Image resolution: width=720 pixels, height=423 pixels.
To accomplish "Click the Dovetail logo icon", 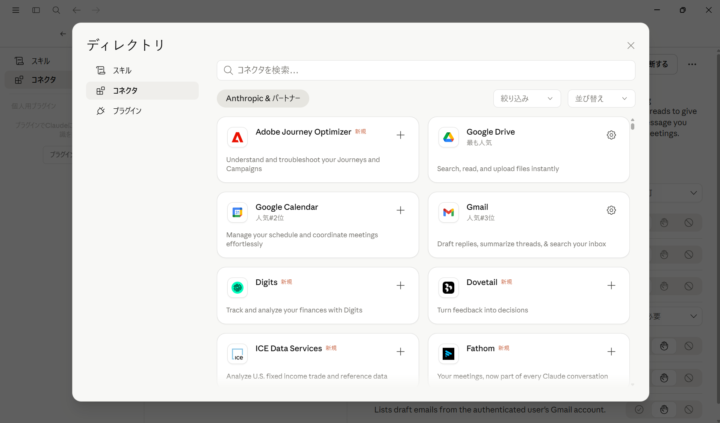I will [x=448, y=288].
